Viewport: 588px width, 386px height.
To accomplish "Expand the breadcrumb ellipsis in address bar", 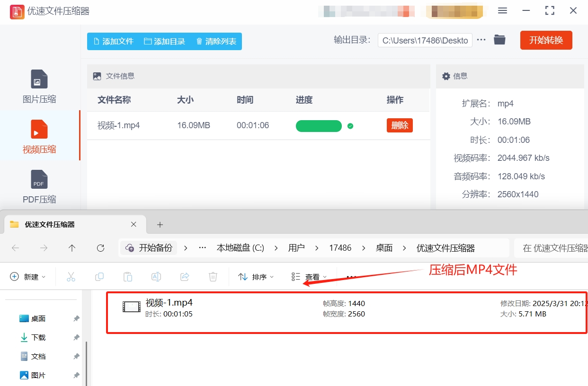I will tap(203, 248).
